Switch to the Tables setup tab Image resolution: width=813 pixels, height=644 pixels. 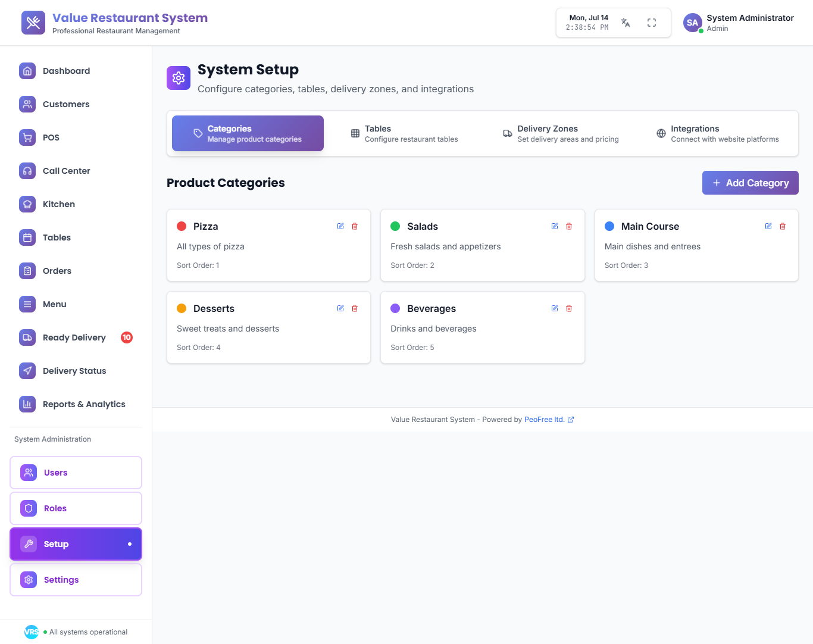click(x=405, y=133)
